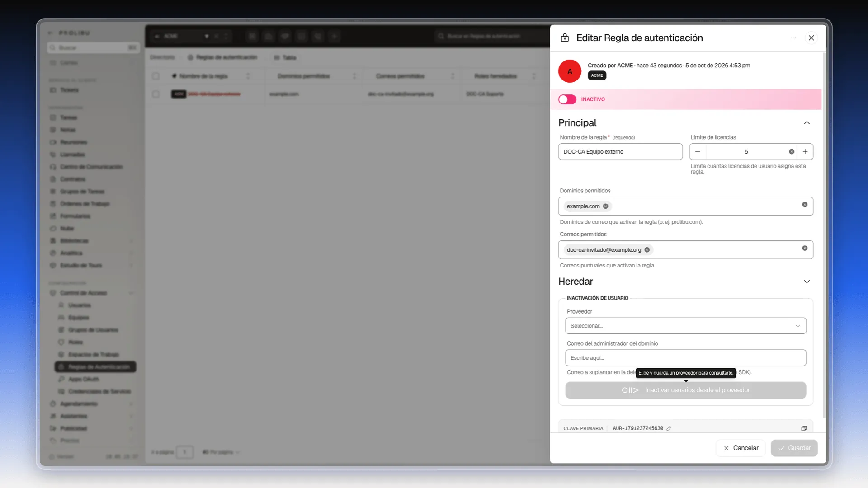Collapse the Principal section chevron
Image resolution: width=868 pixels, height=488 pixels.
tap(807, 123)
